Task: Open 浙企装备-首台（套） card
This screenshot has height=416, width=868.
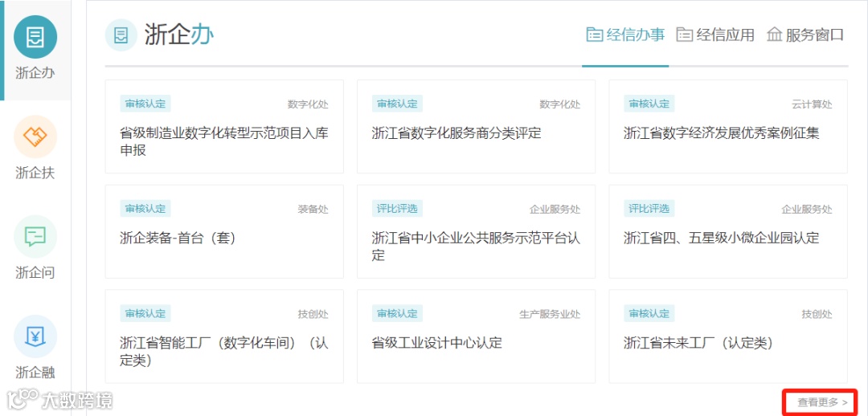Action: [x=224, y=232]
